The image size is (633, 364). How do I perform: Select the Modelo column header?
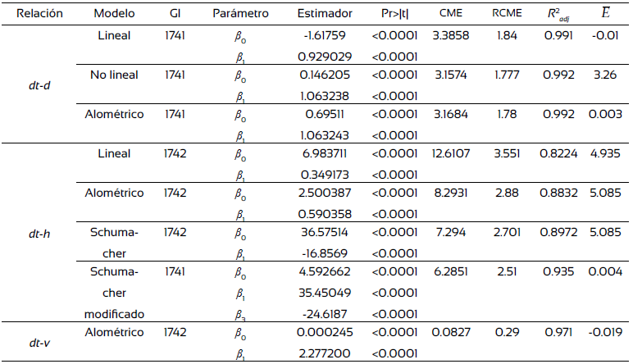pyautogui.click(x=114, y=14)
